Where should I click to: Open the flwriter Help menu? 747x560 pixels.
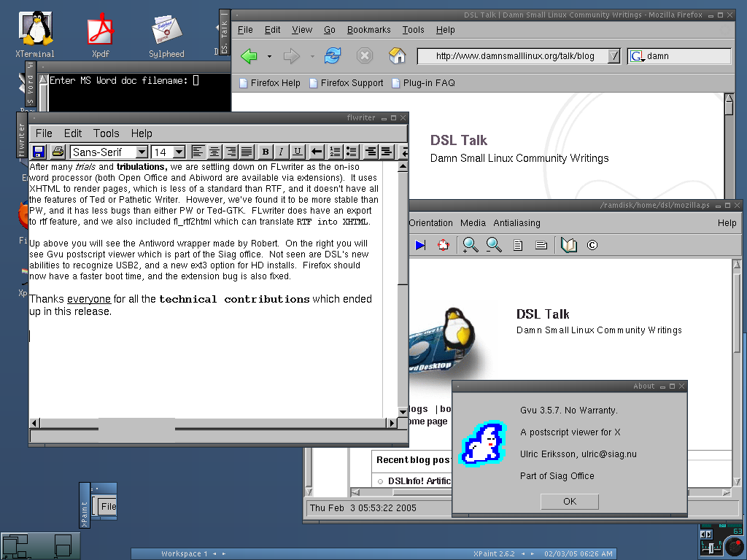142,133
